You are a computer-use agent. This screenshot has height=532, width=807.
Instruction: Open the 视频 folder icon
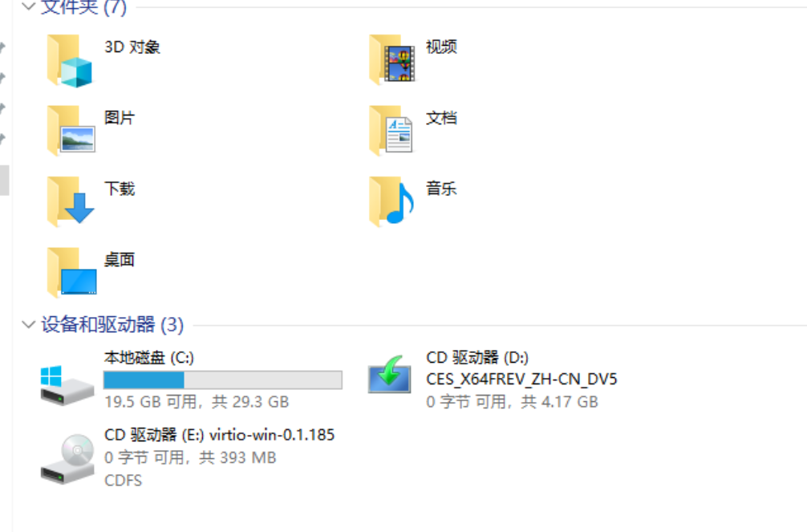point(391,59)
